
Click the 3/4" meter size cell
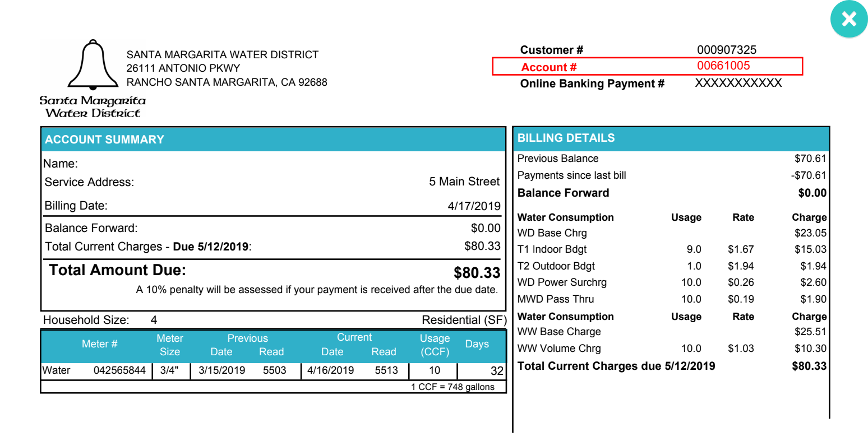(169, 370)
